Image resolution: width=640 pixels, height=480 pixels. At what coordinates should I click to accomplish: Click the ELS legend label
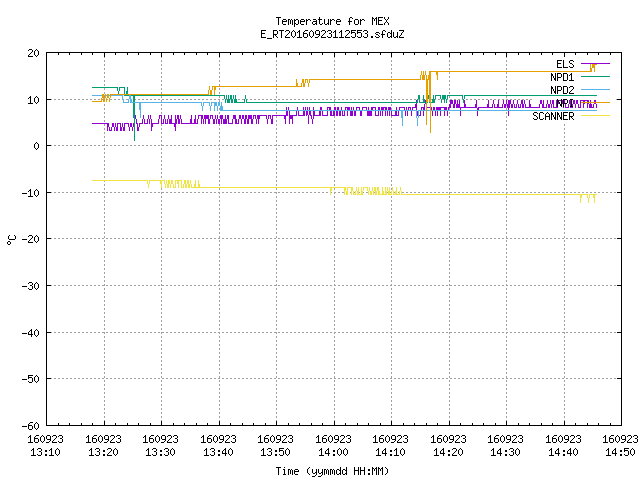click(x=565, y=64)
